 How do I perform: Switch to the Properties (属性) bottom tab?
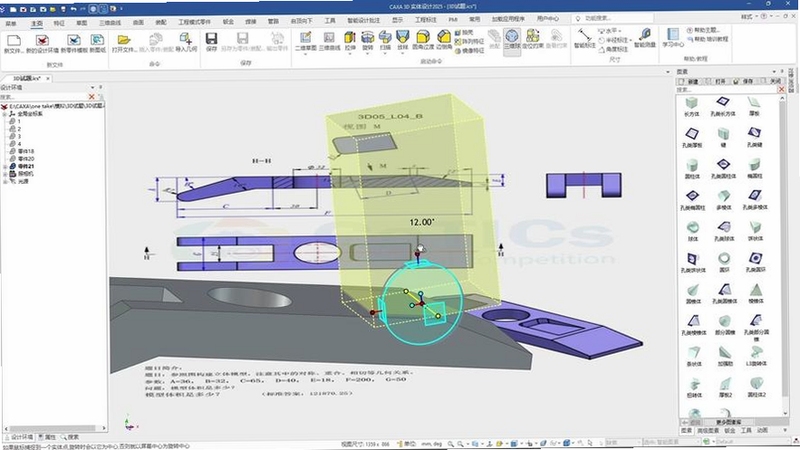pos(47,437)
